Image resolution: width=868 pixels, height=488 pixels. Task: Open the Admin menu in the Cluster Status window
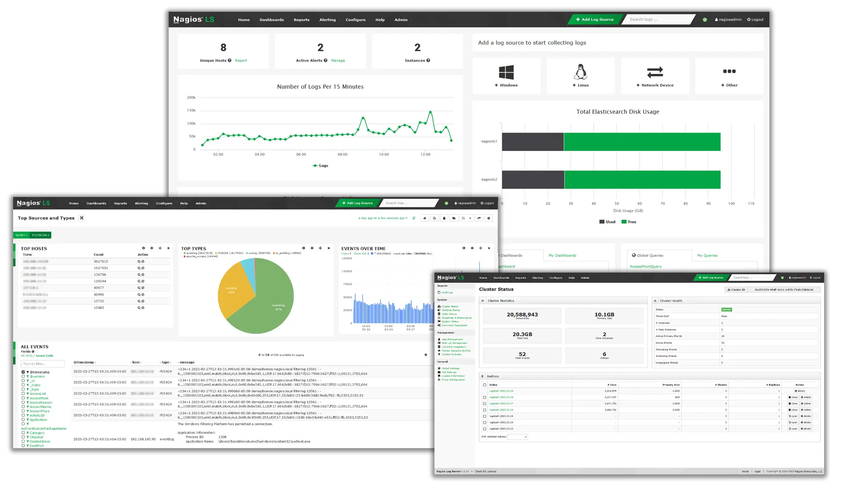[x=585, y=278]
